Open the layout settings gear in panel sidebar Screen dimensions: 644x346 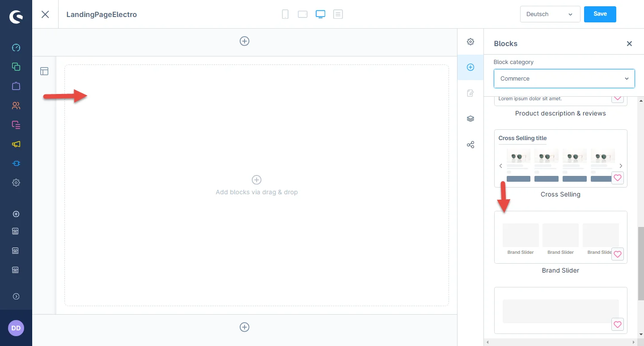pyautogui.click(x=470, y=42)
